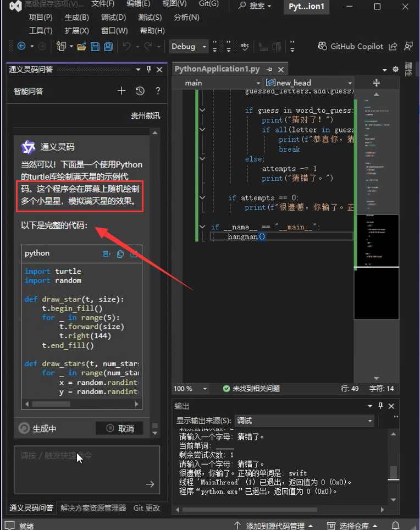Open chat history clock icon
The image size is (420, 530).
click(140, 91)
